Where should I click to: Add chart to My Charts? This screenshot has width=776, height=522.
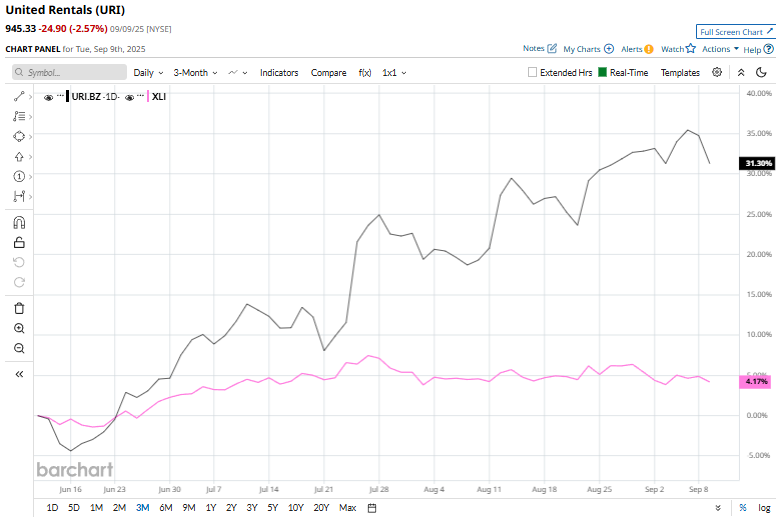click(609, 49)
